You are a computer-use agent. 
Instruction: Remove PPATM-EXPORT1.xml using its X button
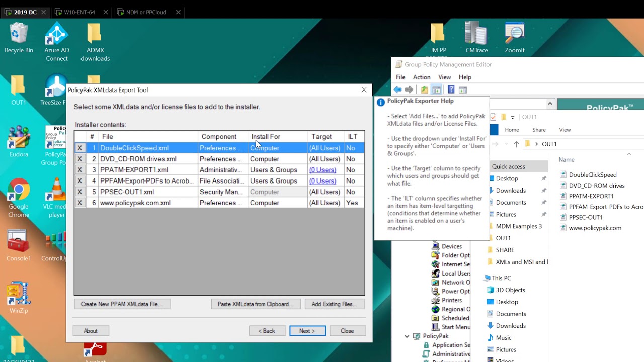(79, 170)
